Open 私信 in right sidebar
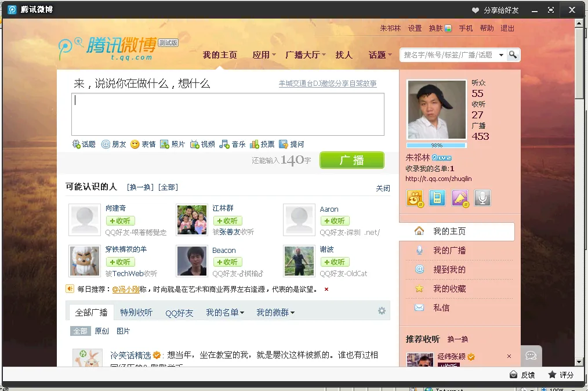Viewport: 588px width, 391px height. point(441,307)
